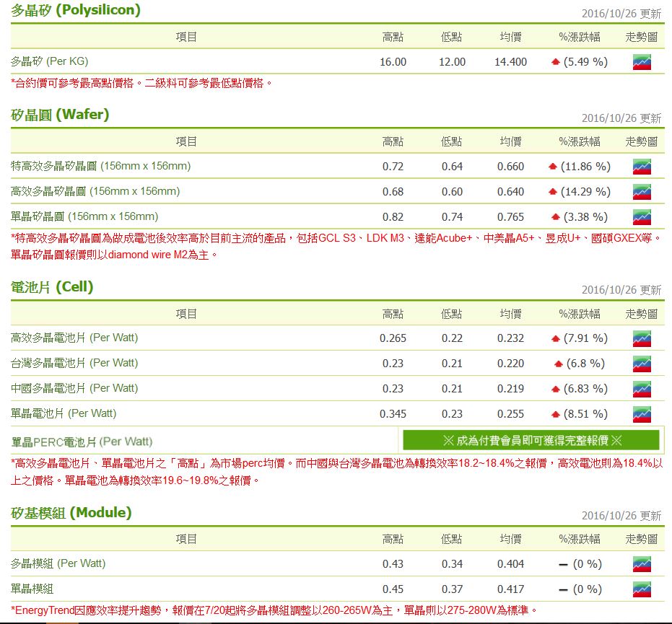Click the 0.345 high price cell
Screen dimensions: 672x624
[393, 414]
